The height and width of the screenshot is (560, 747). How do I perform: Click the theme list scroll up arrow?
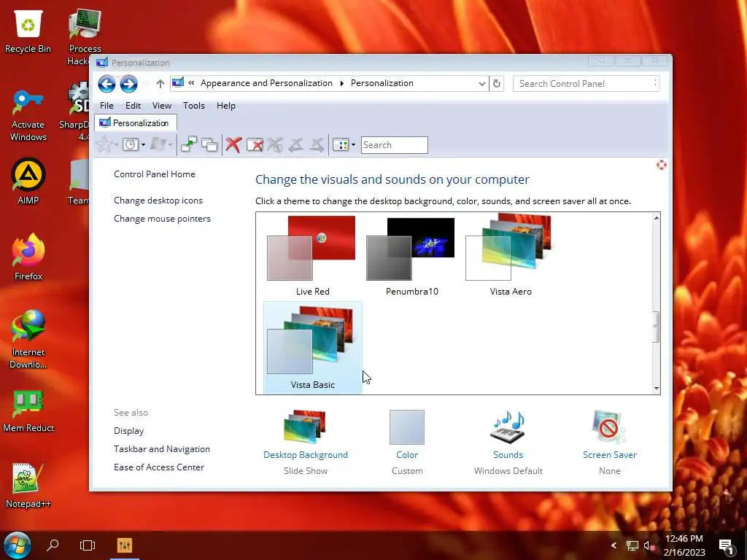[x=657, y=217]
